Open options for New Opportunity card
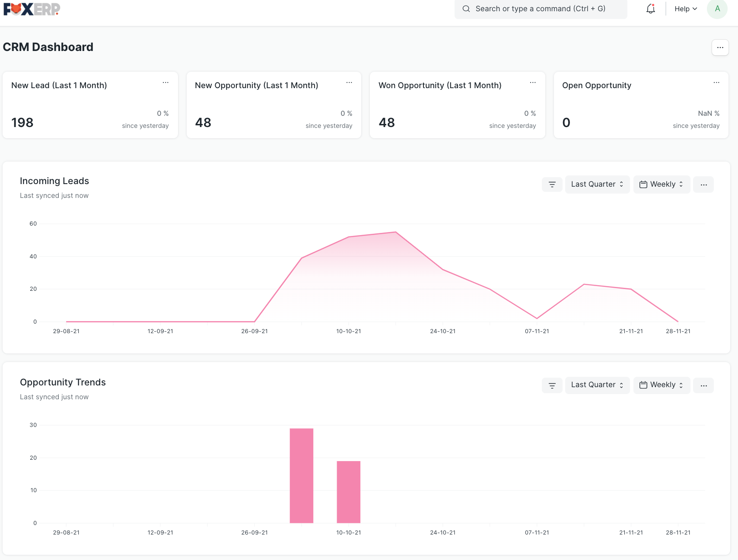738x560 pixels. (x=349, y=83)
